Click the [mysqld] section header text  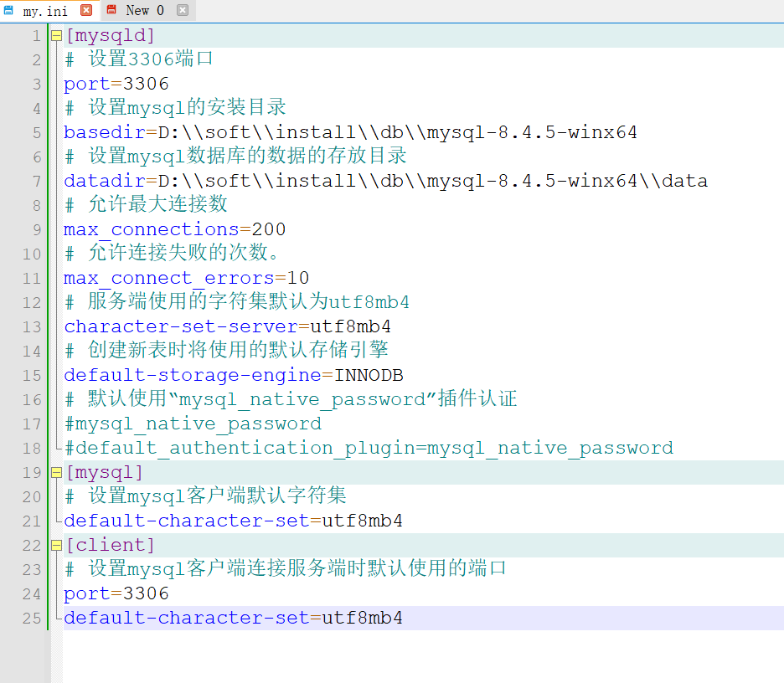pos(110,35)
